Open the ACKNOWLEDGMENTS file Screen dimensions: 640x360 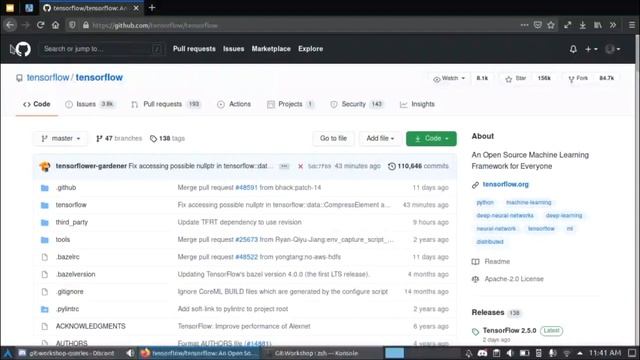(91, 327)
